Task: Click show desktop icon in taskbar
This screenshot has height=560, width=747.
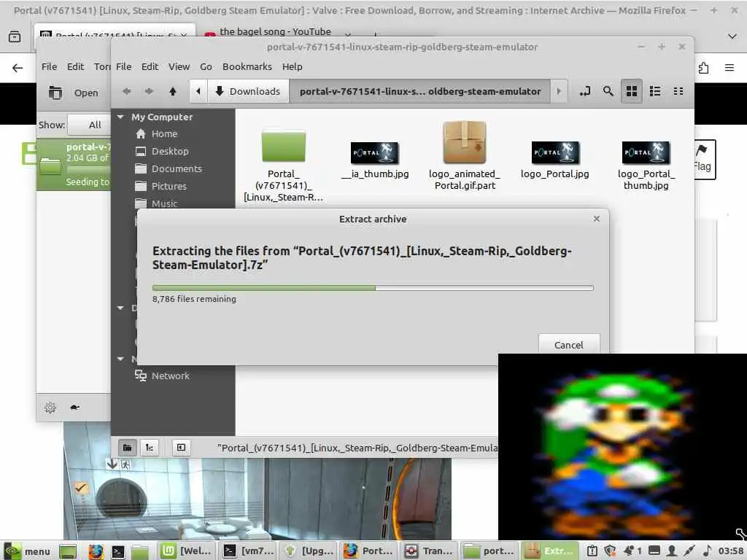Action: tap(68, 551)
